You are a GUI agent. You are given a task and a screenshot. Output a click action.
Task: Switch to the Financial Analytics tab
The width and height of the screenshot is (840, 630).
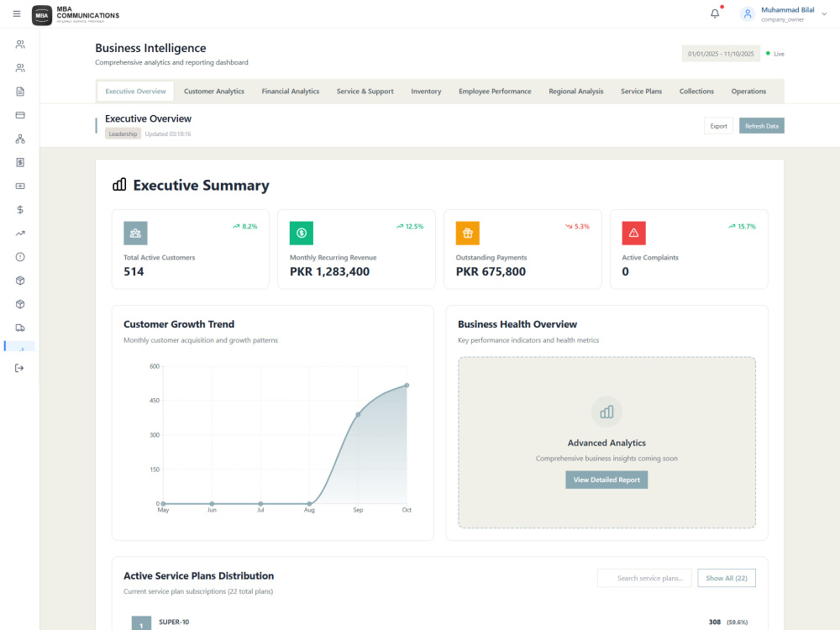coord(291,92)
